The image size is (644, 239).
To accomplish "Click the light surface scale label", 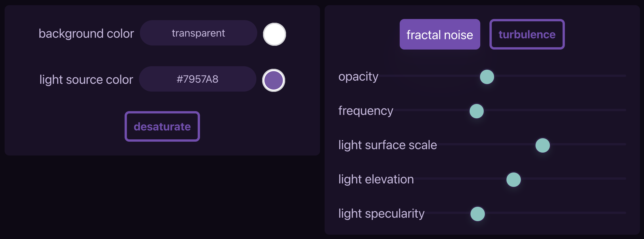I will pyautogui.click(x=387, y=145).
